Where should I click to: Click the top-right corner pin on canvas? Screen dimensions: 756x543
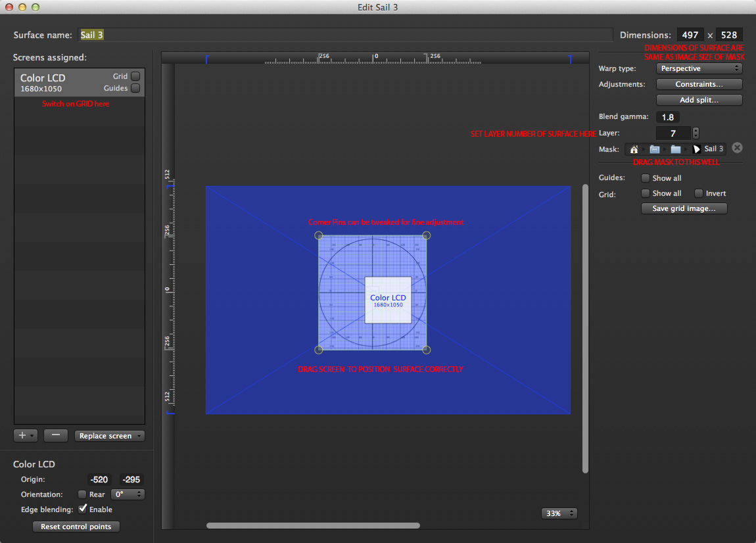[x=426, y=235]
